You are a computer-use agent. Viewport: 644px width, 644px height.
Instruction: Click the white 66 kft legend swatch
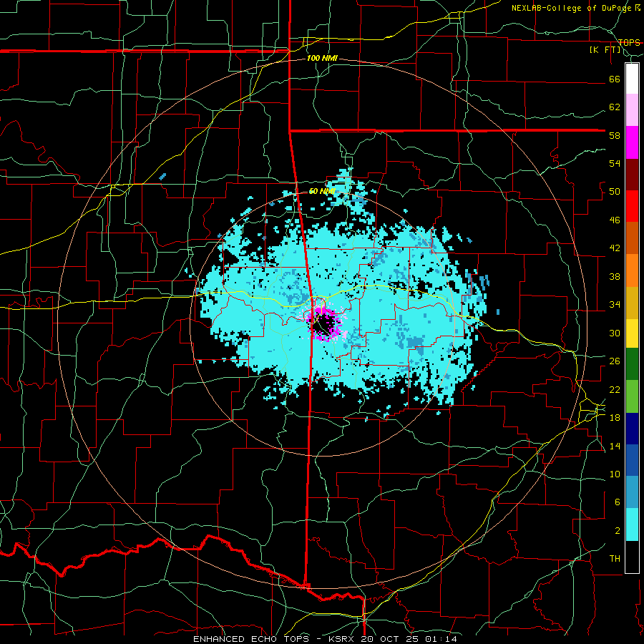[632, 79]
